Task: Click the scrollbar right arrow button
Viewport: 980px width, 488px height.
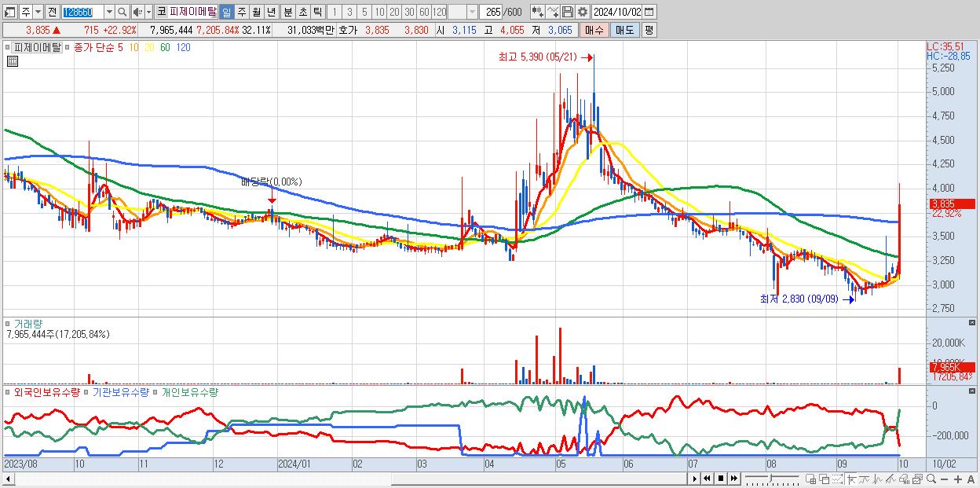Action: point(695,479)
